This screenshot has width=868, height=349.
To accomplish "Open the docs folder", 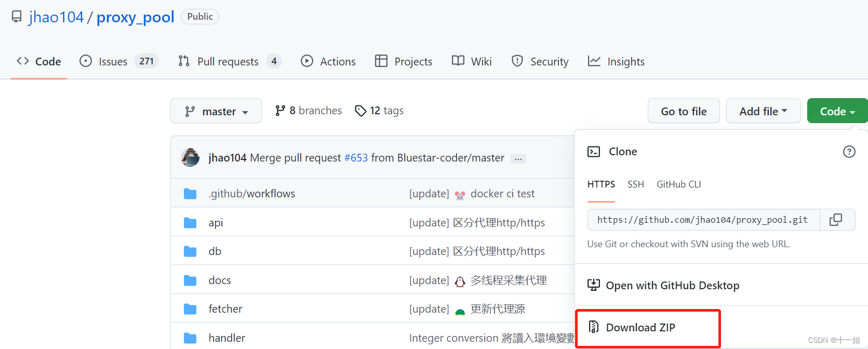I will pos(220,280).
